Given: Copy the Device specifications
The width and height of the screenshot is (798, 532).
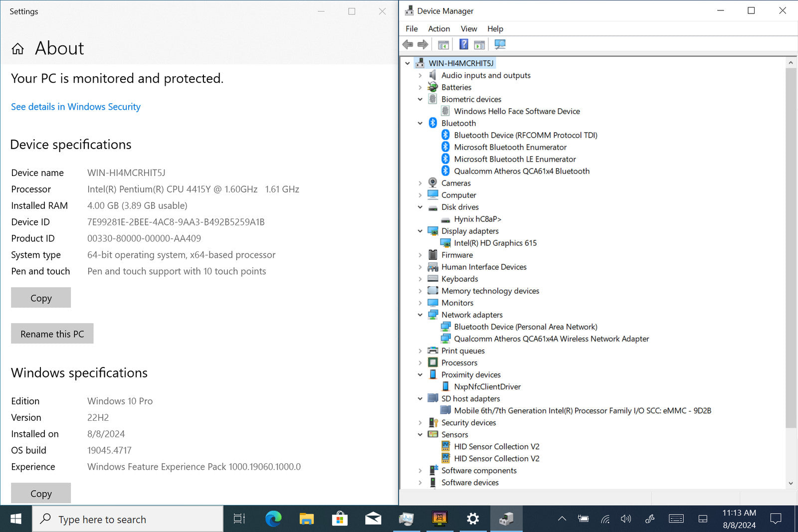Looking at the screenshot, I should [41, 298].
